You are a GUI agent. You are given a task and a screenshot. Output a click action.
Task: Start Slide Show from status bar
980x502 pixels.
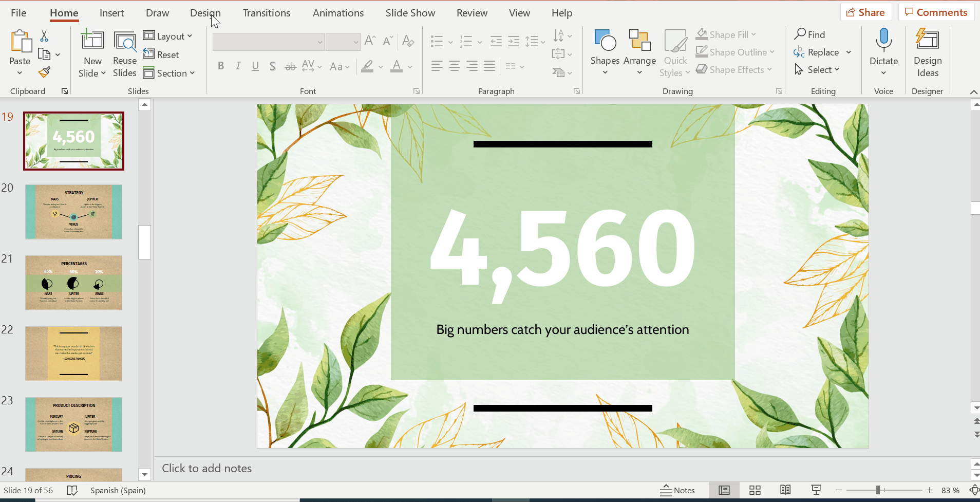coord(816,490)
